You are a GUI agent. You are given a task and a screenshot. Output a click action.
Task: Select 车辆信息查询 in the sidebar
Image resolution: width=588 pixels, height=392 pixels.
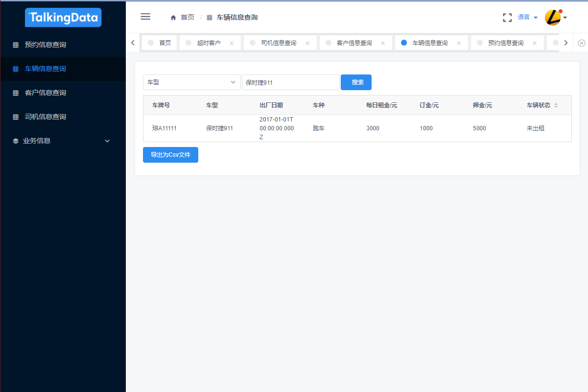click(63, 69)
